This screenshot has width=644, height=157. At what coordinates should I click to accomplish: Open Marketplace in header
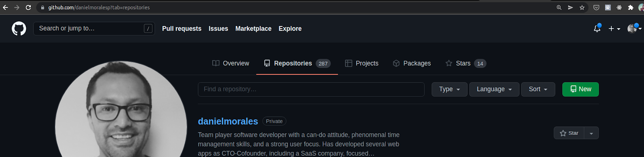(253, 29)
